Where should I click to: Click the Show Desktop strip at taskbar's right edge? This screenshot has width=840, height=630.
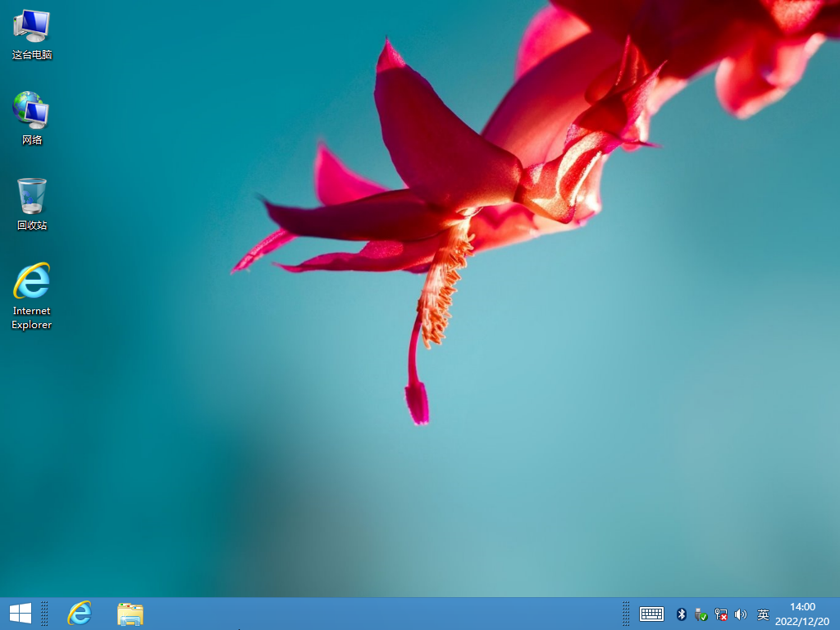838,613
